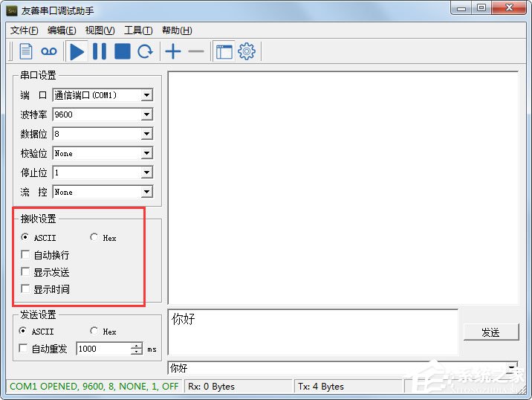532x400 pixels.
Task: Toggle the panel layout window icon
Action: pos(224,51)
